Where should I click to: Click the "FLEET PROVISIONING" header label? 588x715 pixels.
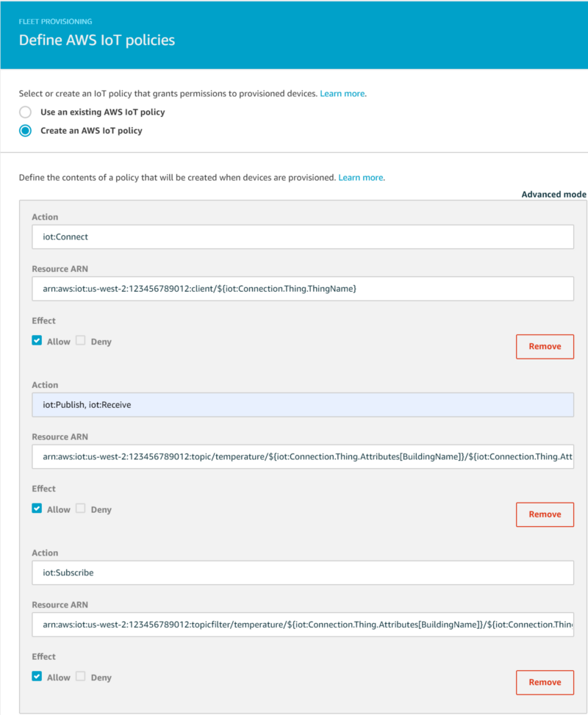click(x=55, y=21)
